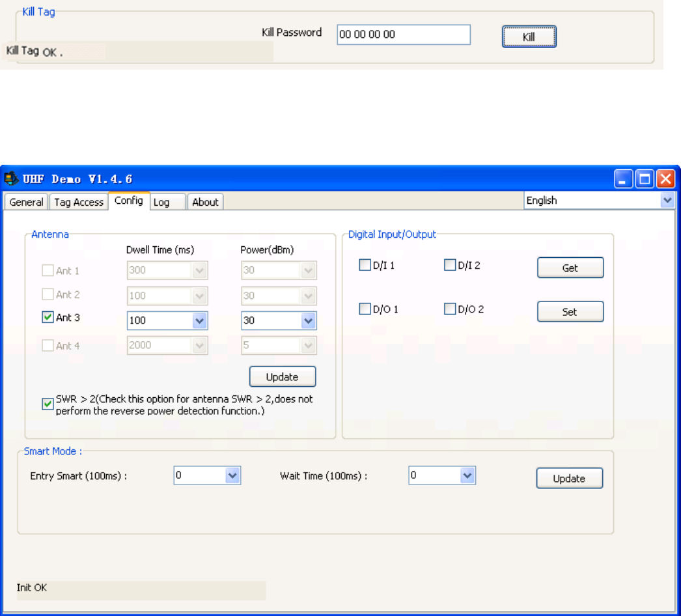Click the Wait Time (100ms) label
Image resolution: width=681 pixels, height=616 pixels.
324,476
